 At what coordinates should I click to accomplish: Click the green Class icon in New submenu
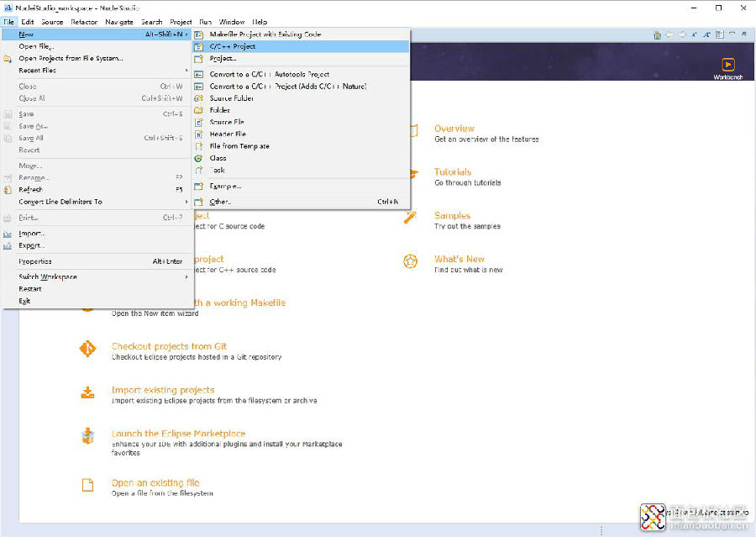(x=198, y=158)
